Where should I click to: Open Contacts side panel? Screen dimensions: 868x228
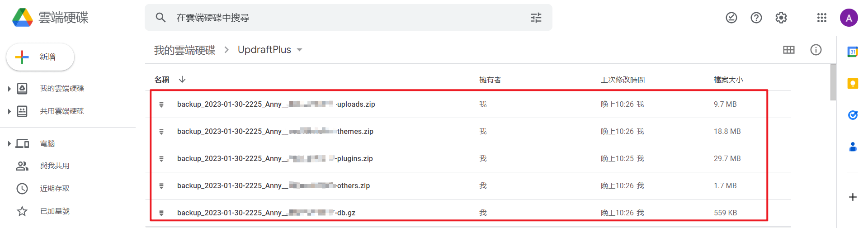(853, 147)
